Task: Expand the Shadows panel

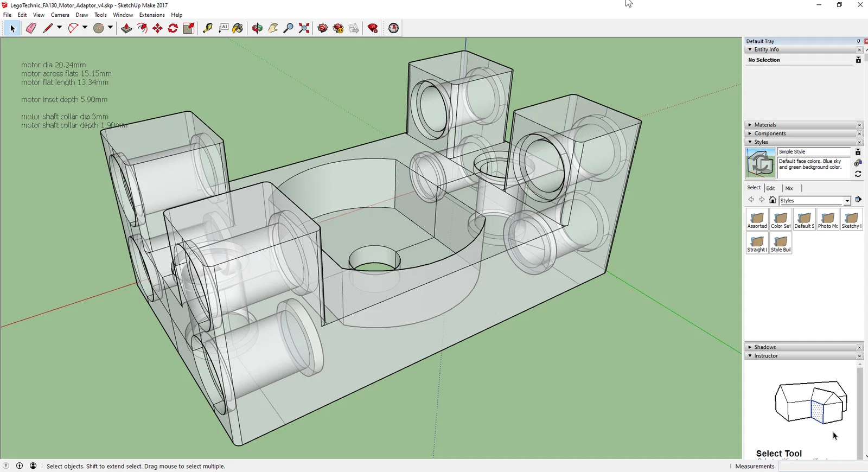Action: tap(765, 347)
